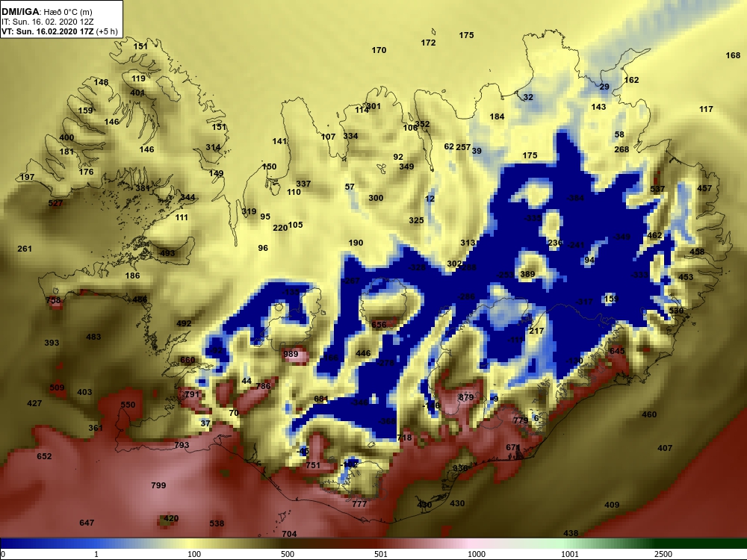Click the map value '527'

(x=56, y=203)
